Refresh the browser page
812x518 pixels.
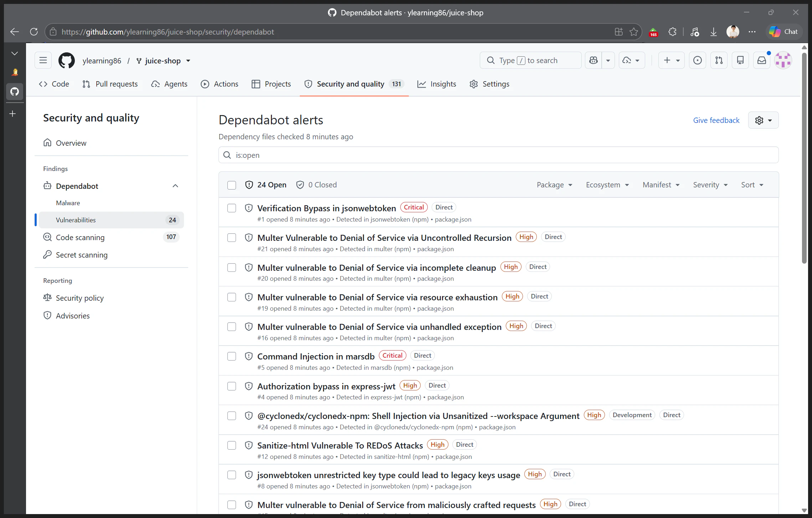tap(34, 32)
